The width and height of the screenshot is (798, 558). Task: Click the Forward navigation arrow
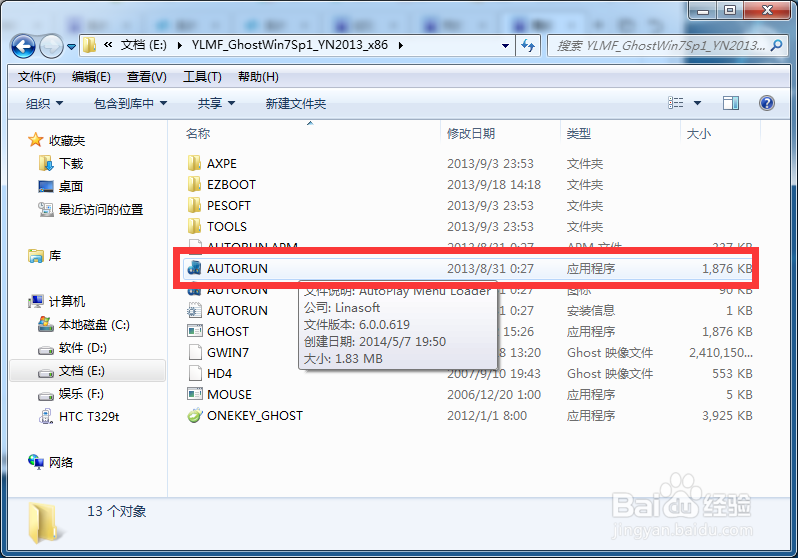(51, 47)
